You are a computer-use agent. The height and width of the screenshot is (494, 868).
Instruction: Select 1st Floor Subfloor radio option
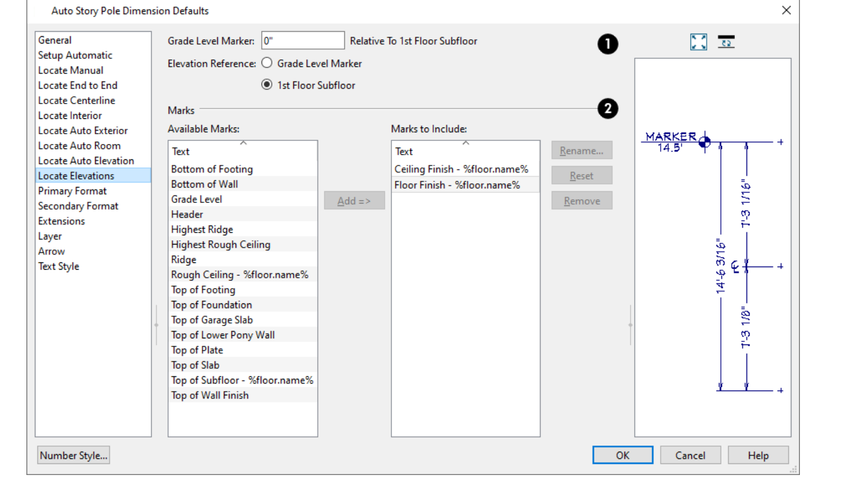point(267,85)
